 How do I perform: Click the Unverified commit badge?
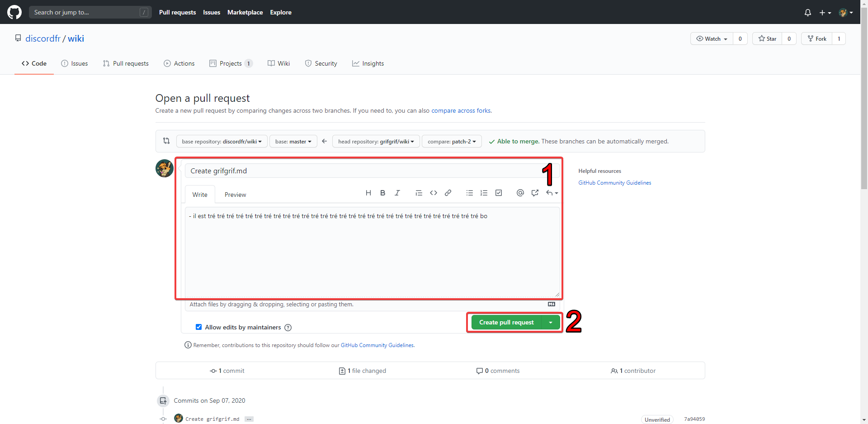pyautogui.click(x=657, y=419)
